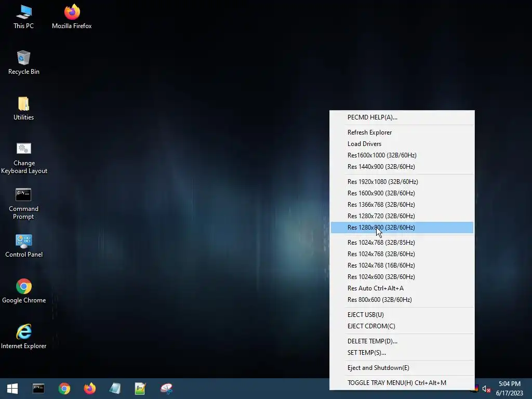Select Res 1024x768 (32B/85Hz)
Image resolution: width=532 pixels, height=399 pixels.
[402, 243]
